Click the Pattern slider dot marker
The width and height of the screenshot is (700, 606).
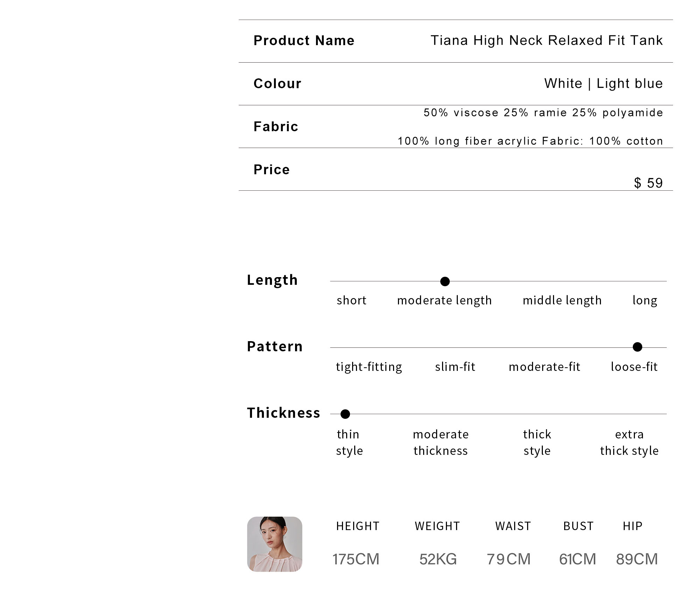click(637, 347)
